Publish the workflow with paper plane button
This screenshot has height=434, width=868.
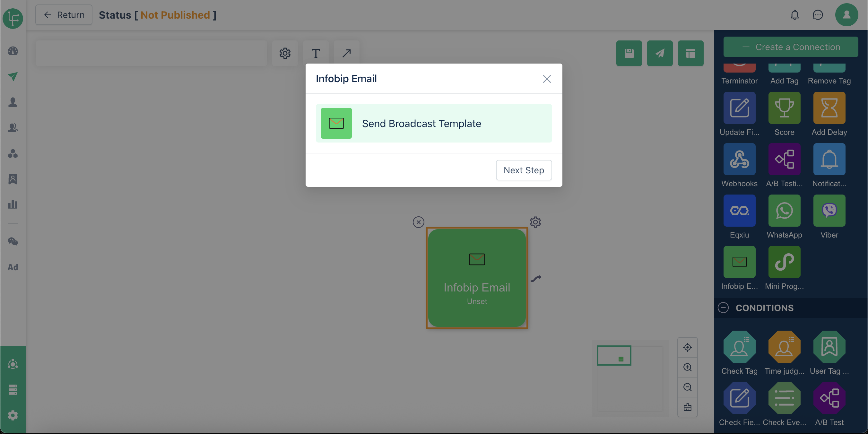[x=660, y=53]
